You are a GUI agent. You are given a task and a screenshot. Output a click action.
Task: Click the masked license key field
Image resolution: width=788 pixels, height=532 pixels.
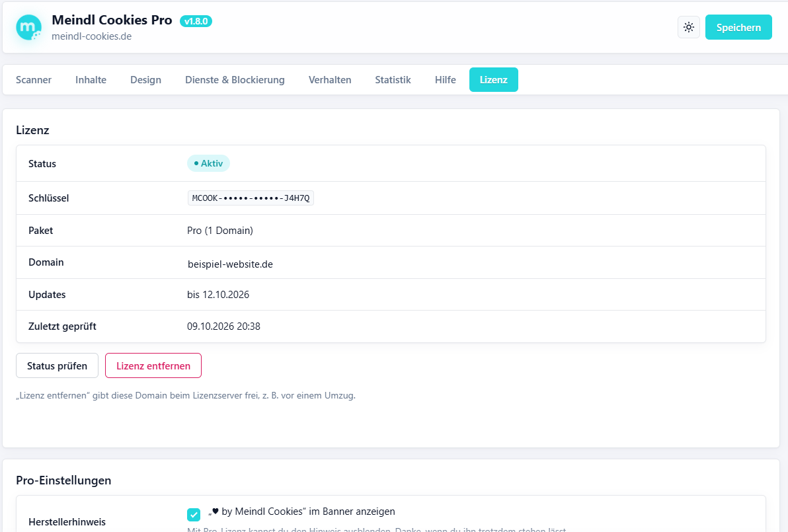click(251, 198)
